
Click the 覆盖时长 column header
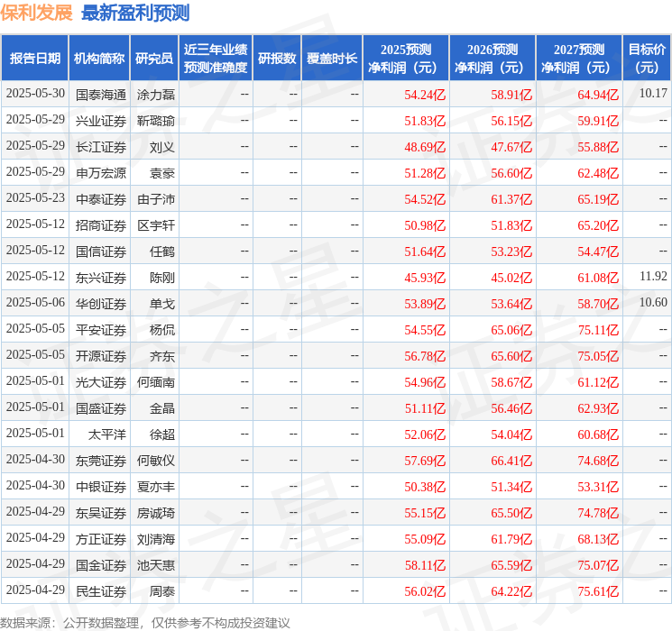point(332,59)
